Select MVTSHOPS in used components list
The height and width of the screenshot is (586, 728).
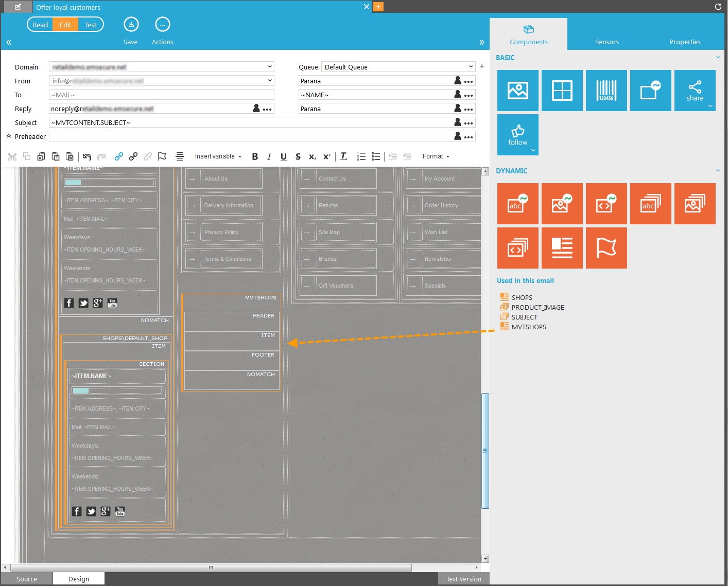pyautogui.click(x=528, y=327)
